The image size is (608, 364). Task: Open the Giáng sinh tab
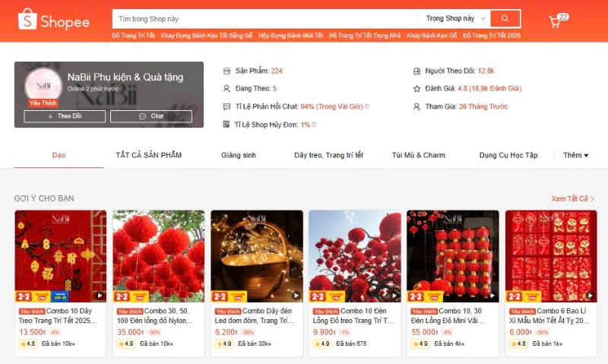click(x=239, y=155)
